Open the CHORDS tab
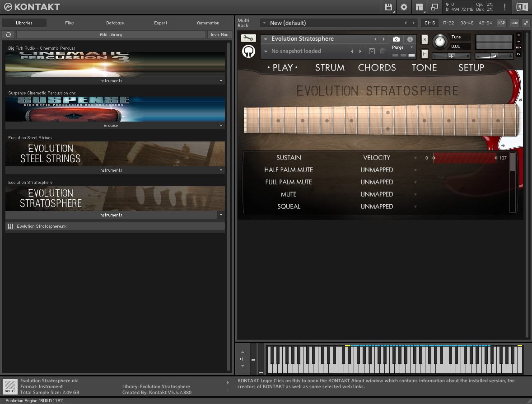The height and width of the screenshot is (404, 532). point(377,68)
